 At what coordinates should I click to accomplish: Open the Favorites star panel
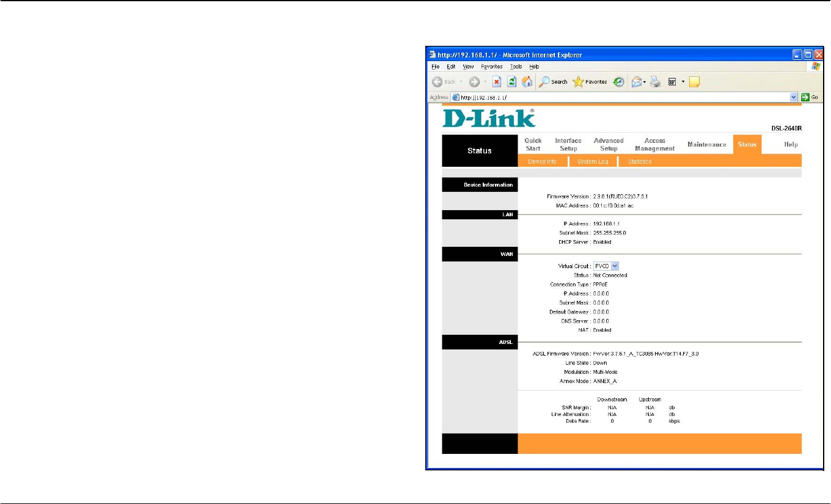tap(590, 82)
